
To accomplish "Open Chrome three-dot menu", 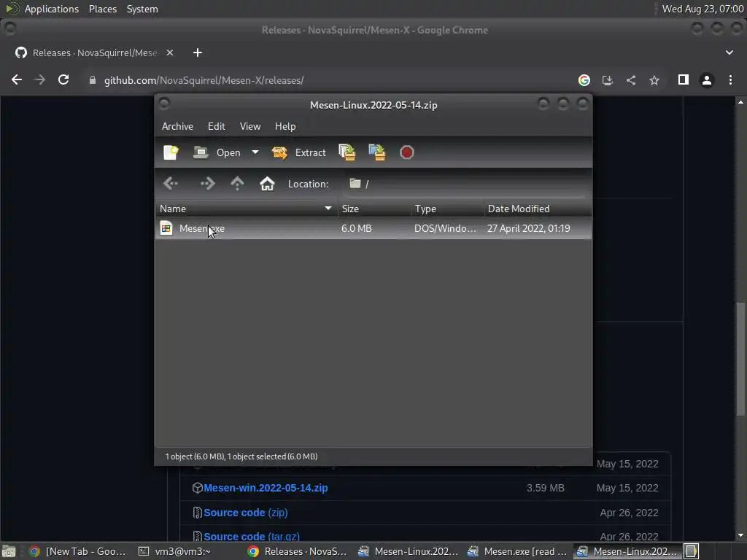I will click(x=730, y=80).
